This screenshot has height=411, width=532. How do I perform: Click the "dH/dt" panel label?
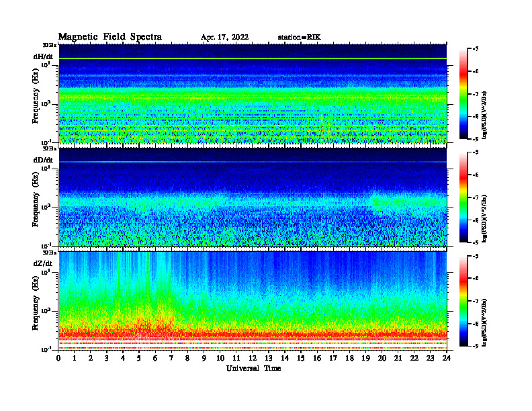click(x=43, y=56)
